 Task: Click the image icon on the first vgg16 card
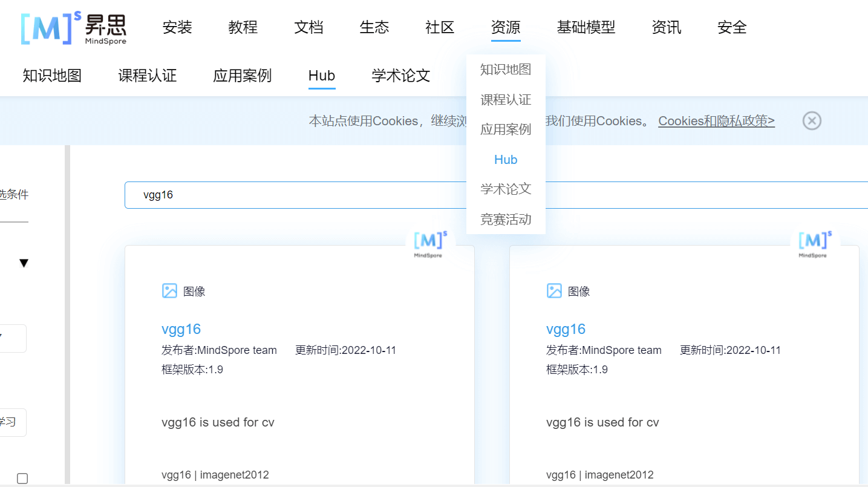click(x=169, y=291)
